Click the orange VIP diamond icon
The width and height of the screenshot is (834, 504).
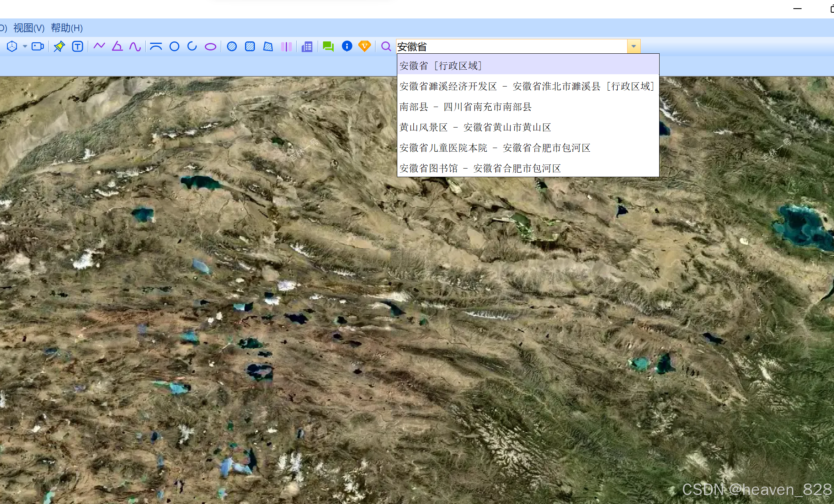(x=364, y=46)
